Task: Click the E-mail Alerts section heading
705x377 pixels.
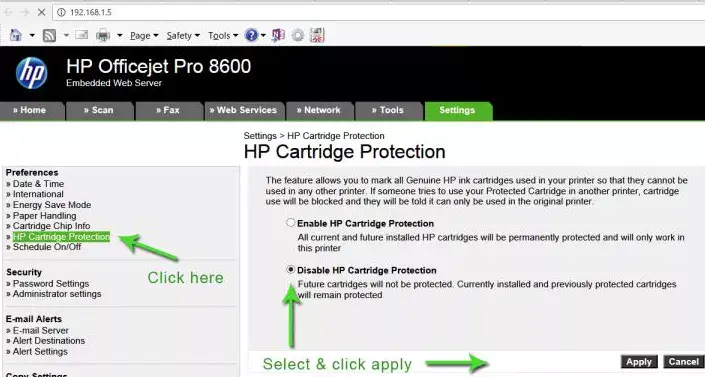Action: point(34,319)
